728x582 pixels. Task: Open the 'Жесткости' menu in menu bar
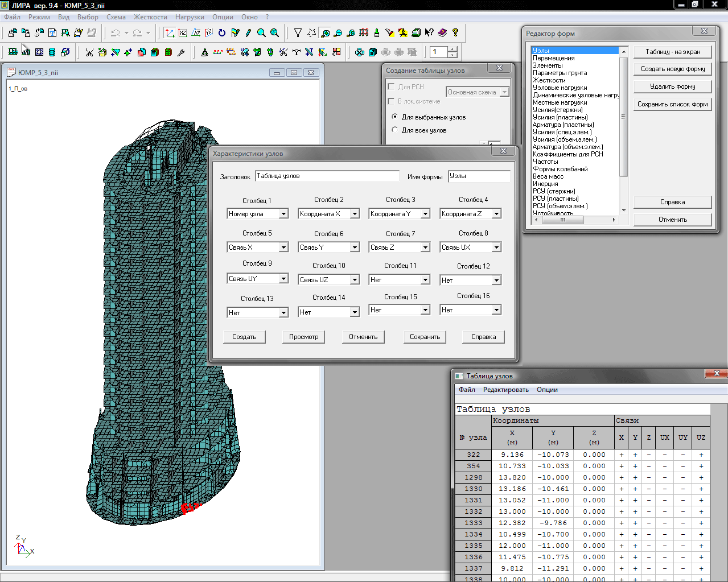click(150, 17)
